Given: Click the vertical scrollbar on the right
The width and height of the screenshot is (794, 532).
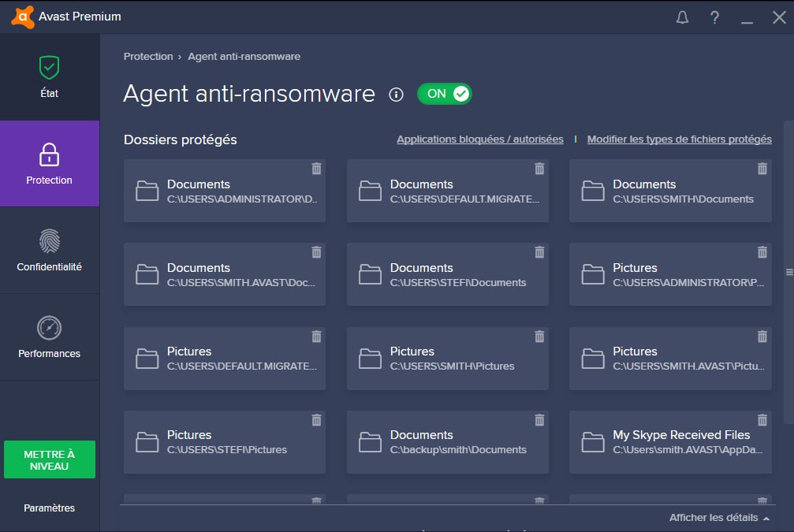Looking at the screenshot, I should (x=788, y=270).
